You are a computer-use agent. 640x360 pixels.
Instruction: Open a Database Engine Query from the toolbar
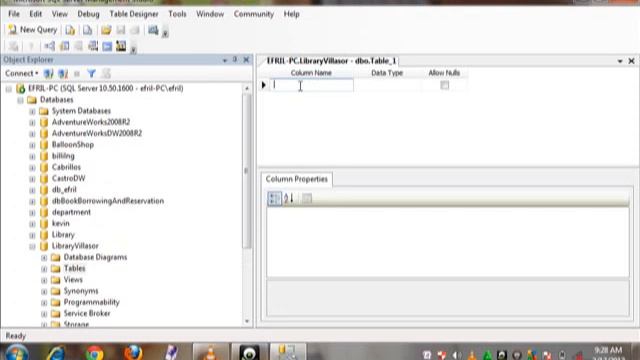click(x=70, y=30)
